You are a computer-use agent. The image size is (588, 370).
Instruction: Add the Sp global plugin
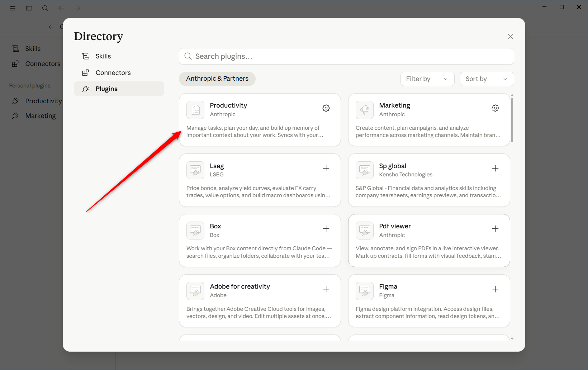point(495,169)
